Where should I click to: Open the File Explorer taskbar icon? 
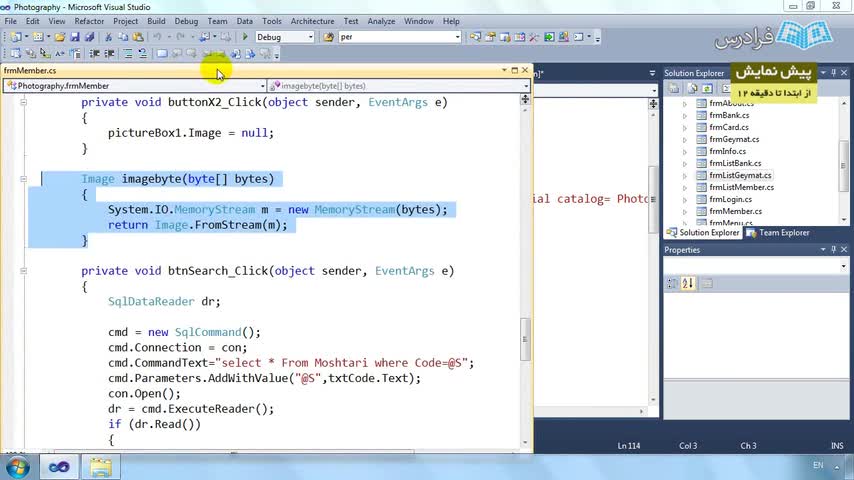coord(101,467)
